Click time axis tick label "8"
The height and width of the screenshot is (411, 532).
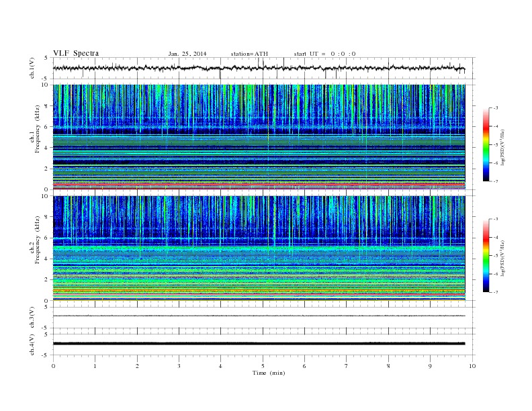click(x=388, y=366)
